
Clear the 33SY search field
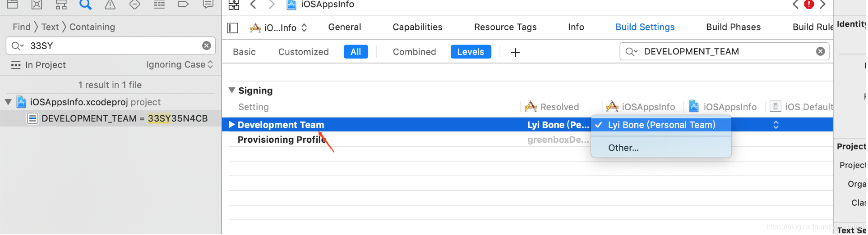[207, 45]
